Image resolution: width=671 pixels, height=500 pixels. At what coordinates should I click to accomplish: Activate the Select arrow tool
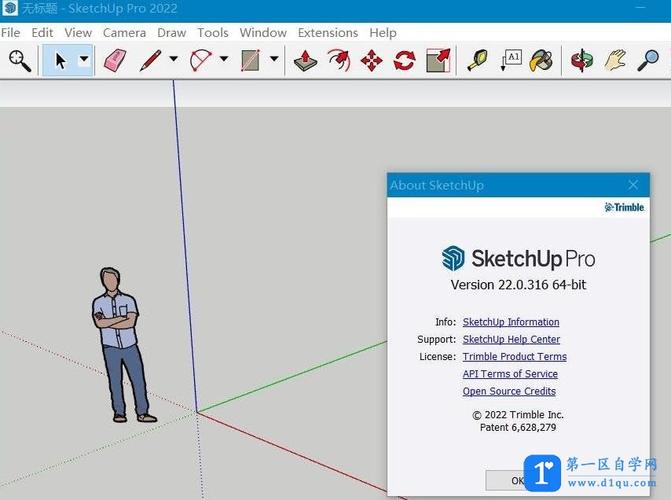pyautogui.click(x=60, y=61)
